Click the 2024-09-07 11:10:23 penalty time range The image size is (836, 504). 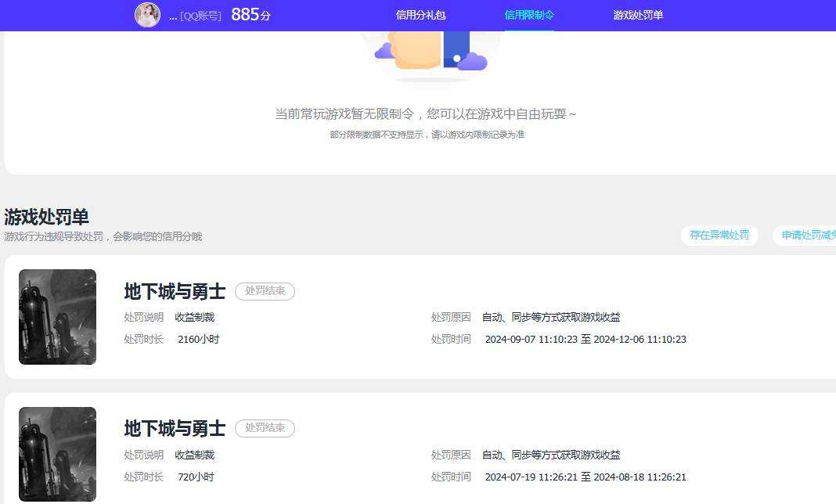(x=586, y=339)
